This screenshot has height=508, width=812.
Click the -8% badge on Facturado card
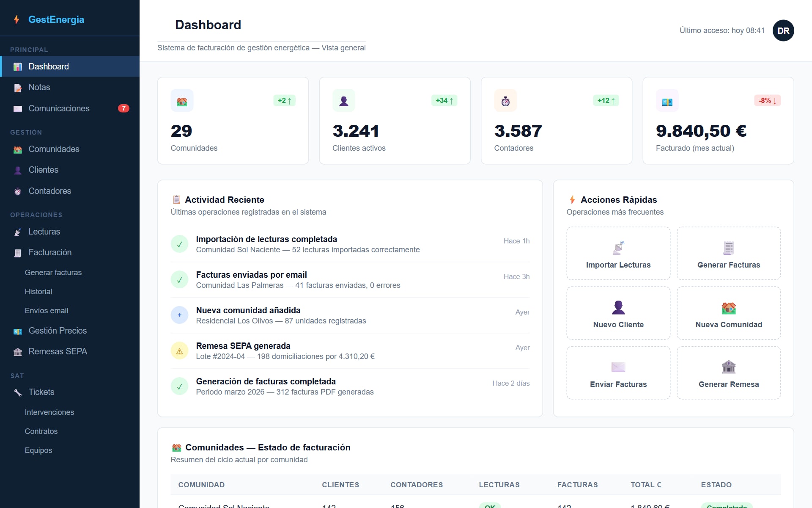pyautogui.click(x=767, y=100)
